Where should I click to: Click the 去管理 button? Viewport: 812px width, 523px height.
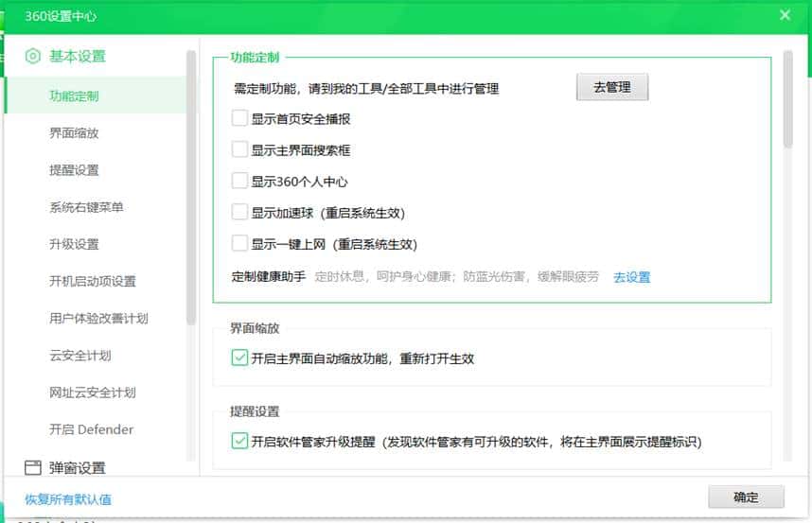point(612,87)
